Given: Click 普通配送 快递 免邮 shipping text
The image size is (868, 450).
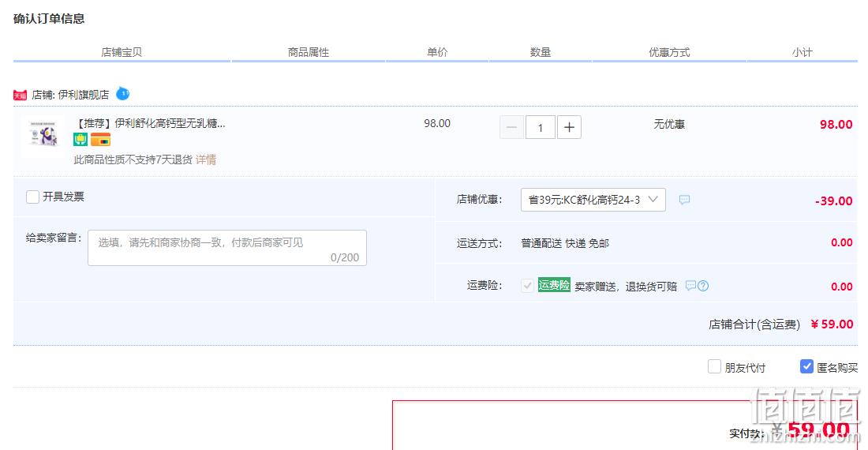Looking at the screenshot, I should click(565, 243).
